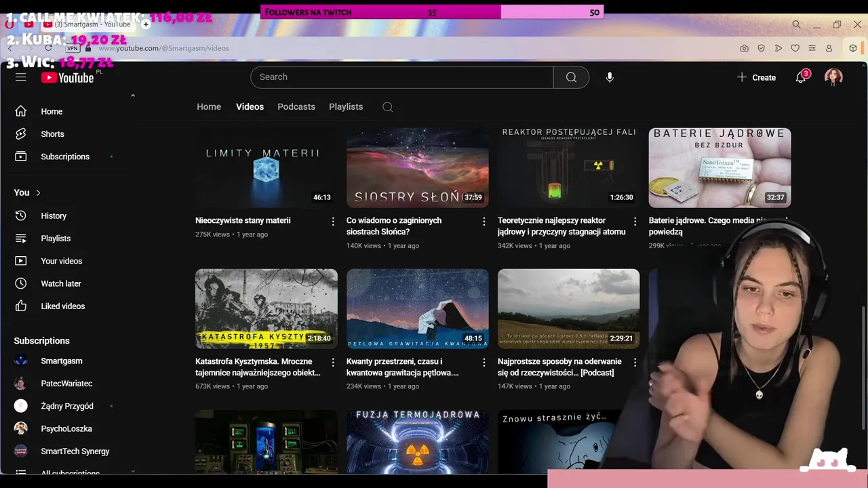Click the browser address bar URL
Viewport: 868px width, 488px height.
coord(163,48)
